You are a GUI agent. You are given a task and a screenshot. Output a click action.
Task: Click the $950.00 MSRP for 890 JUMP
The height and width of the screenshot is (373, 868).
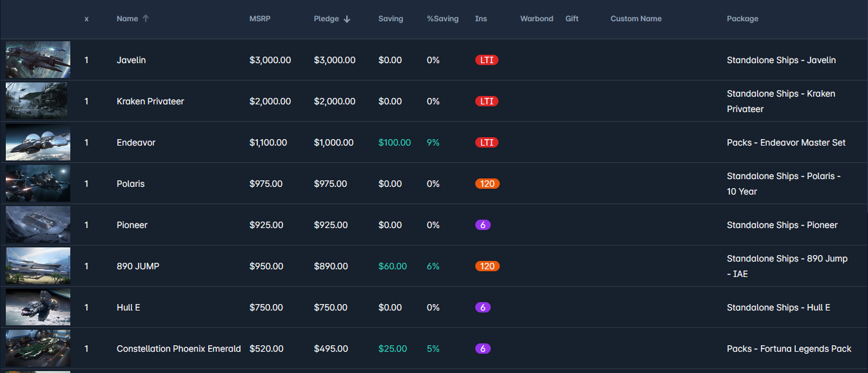pyautogui.click(x=266, y=266)
